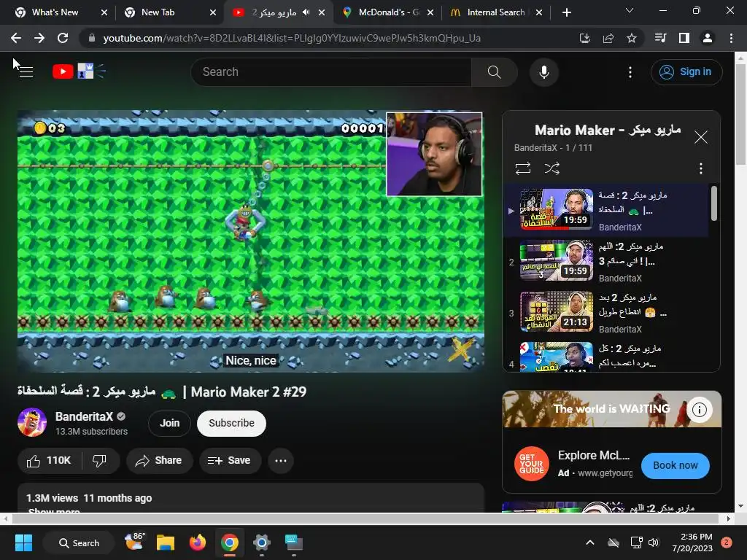Screen dimensions: 747x560
Task: Play playlist video number 2
Action: tap(556, 260)
